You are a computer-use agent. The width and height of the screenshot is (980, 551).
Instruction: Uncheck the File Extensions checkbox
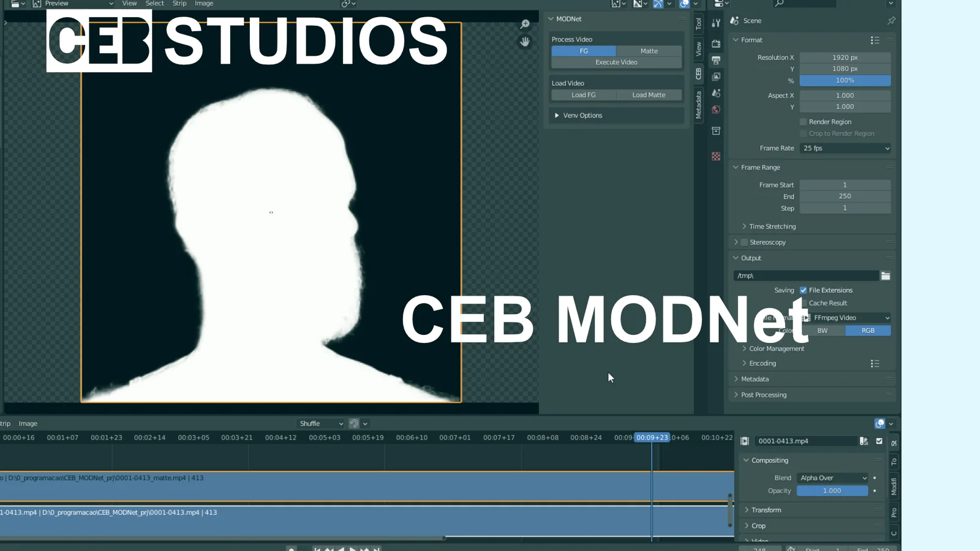click(804, 290)
